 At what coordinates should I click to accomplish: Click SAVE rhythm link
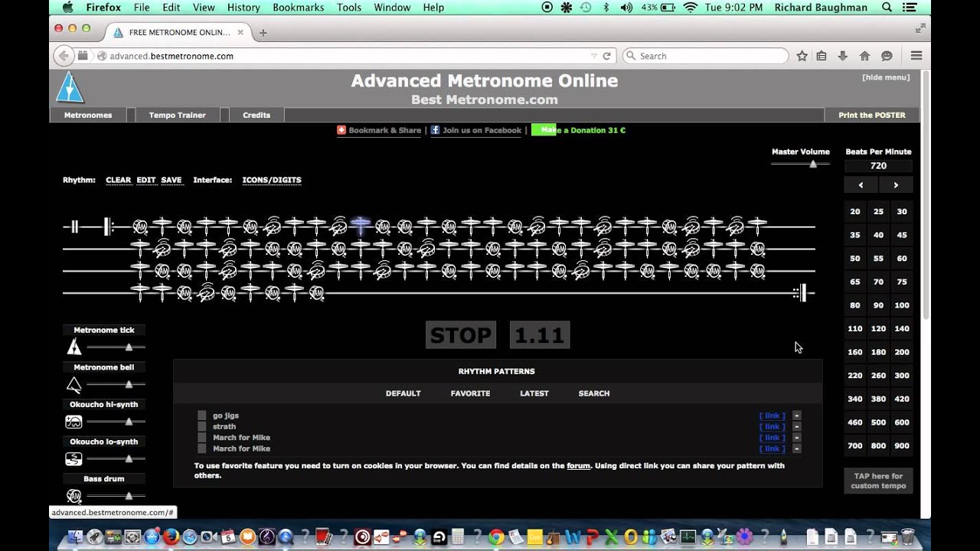[x=171, y=180]
